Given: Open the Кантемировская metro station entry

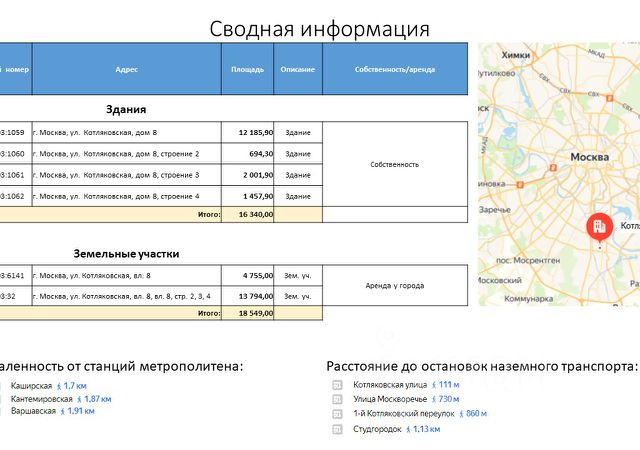Looking at the screenshot, I should (41, 399).
